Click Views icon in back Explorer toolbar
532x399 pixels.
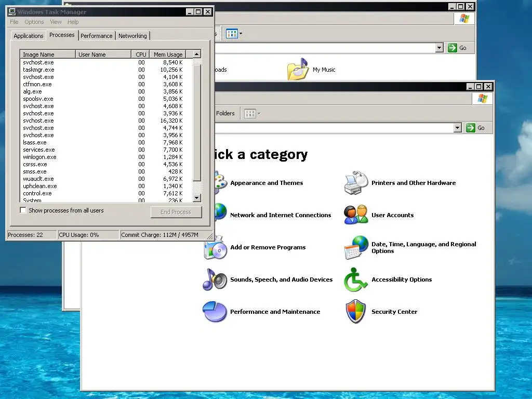point(232,34)
